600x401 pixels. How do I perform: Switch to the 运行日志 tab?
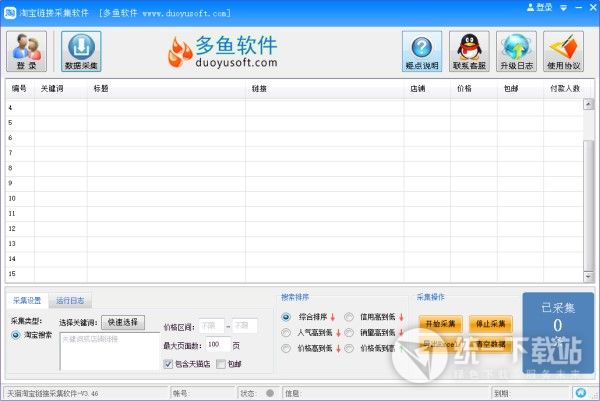pyautogui.click(x=70, y=301)
